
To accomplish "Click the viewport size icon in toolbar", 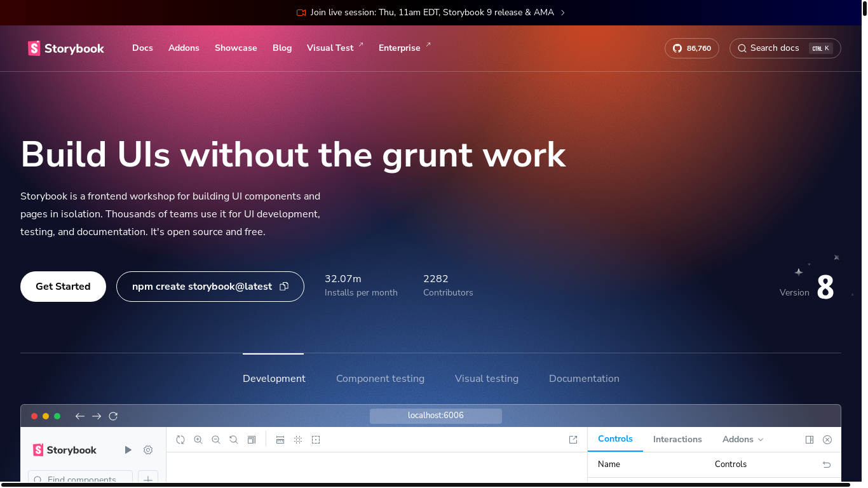I will [x=252, y=440].
